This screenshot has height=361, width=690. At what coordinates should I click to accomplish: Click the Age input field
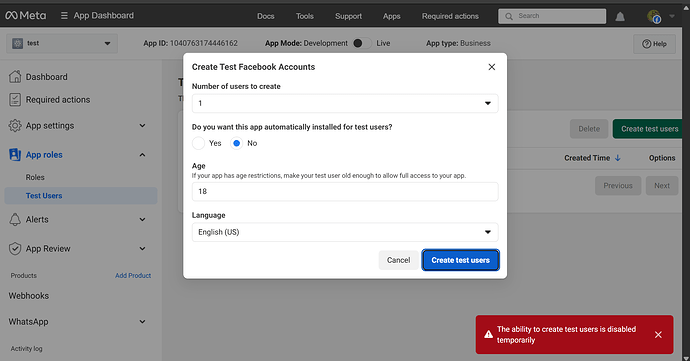[x=345, y=192]
